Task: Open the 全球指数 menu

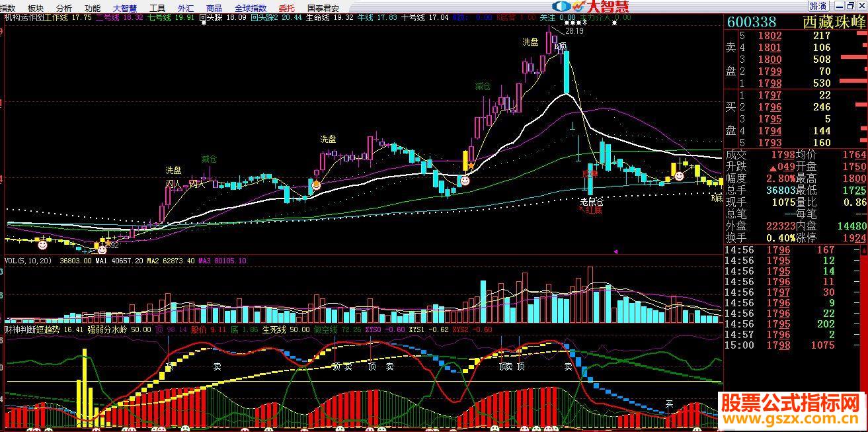Action: pos(251,8)
